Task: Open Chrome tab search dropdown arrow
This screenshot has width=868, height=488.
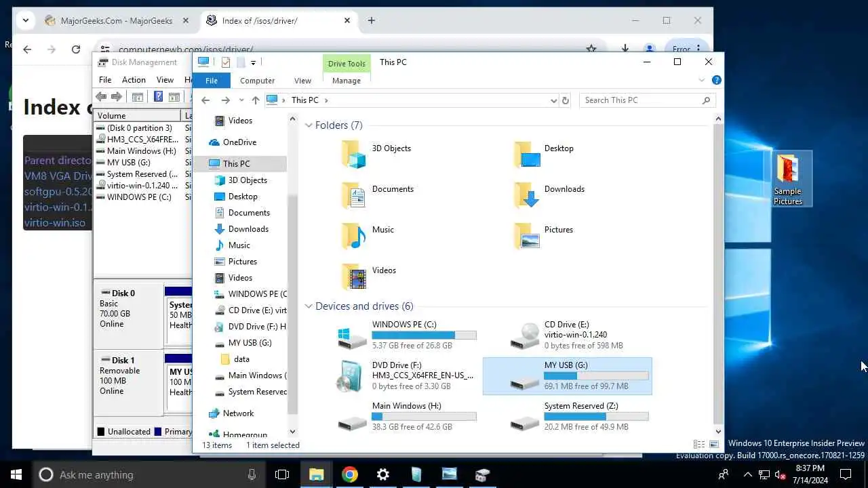Action: [x=26, y=20]
